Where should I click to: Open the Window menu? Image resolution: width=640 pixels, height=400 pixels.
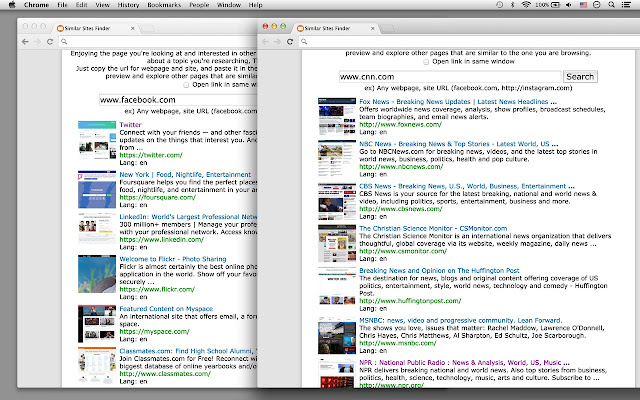pyautogui.click(x=229, y=5)
